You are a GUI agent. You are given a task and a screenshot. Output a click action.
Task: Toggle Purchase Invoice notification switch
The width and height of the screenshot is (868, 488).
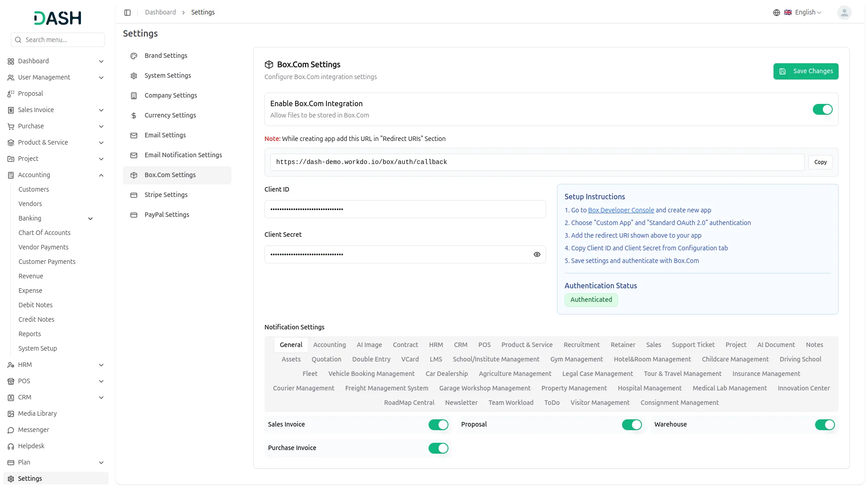pyautogui.click(x=439, y=448)
